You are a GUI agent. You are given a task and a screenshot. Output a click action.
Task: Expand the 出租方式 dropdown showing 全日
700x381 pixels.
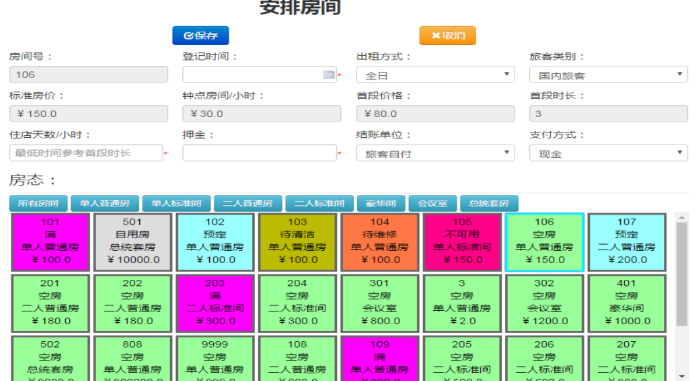tap(435, 75)
